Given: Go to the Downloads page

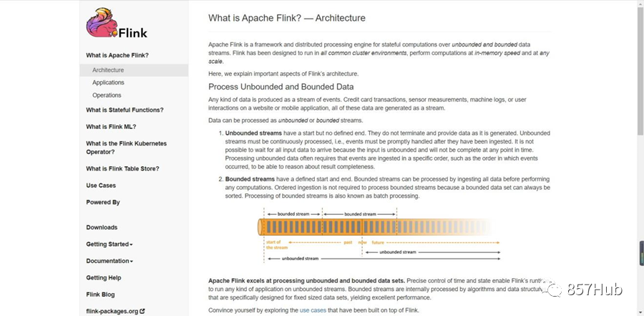Looking at the screenshot, I should click(102, 228).
